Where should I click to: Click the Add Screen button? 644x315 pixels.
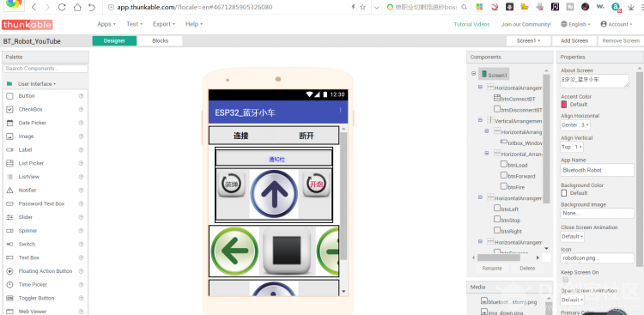tap(574, 40)
